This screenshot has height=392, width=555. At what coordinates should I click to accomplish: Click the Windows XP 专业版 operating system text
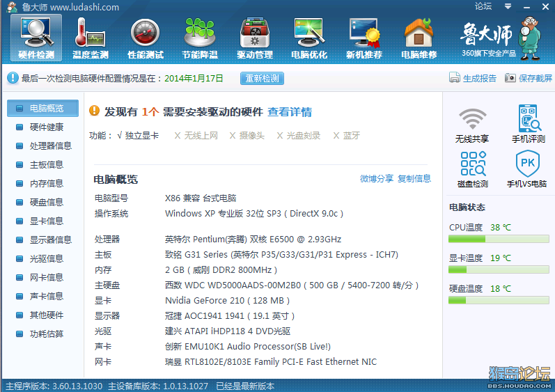click(x=253, y=214)
